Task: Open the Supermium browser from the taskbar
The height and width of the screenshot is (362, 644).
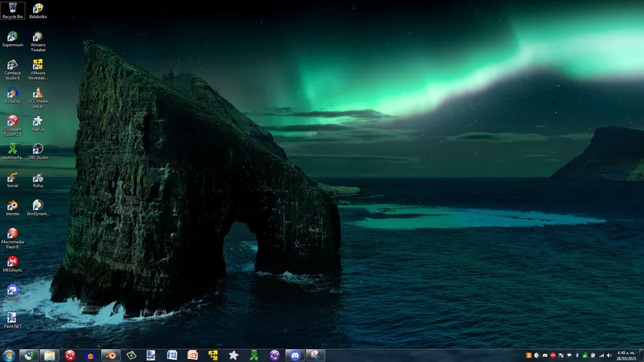Action: coord(29,356)
